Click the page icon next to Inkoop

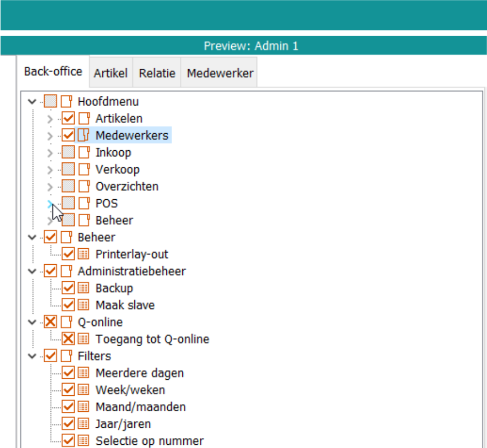point(84,152)
